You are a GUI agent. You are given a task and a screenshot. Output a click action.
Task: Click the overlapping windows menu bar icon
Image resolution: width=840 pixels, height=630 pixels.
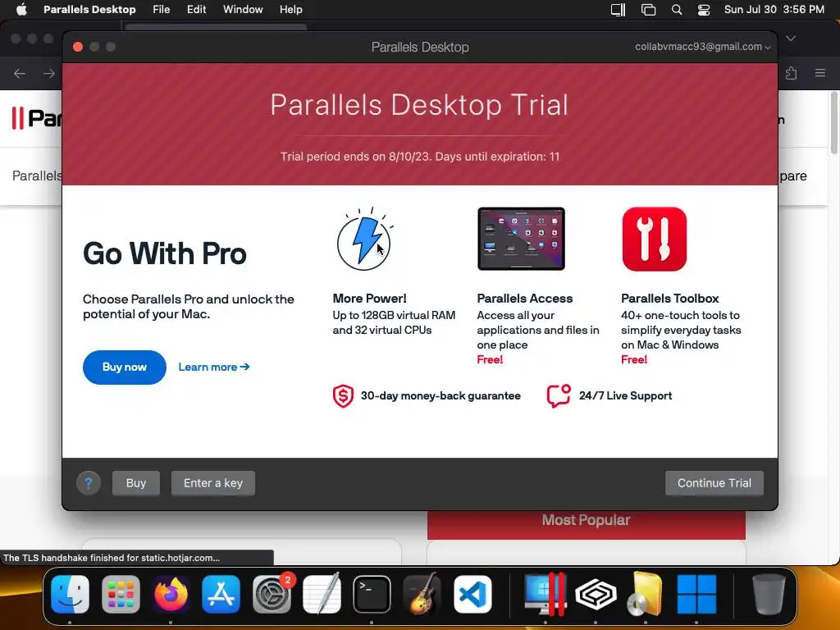648,10
